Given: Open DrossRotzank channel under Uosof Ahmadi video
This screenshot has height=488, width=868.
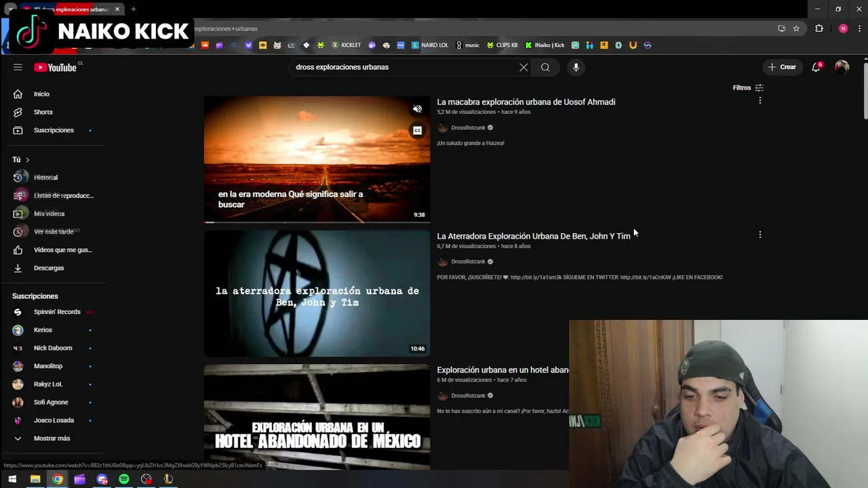Looking at the screenshot, I should click(468, 127).
